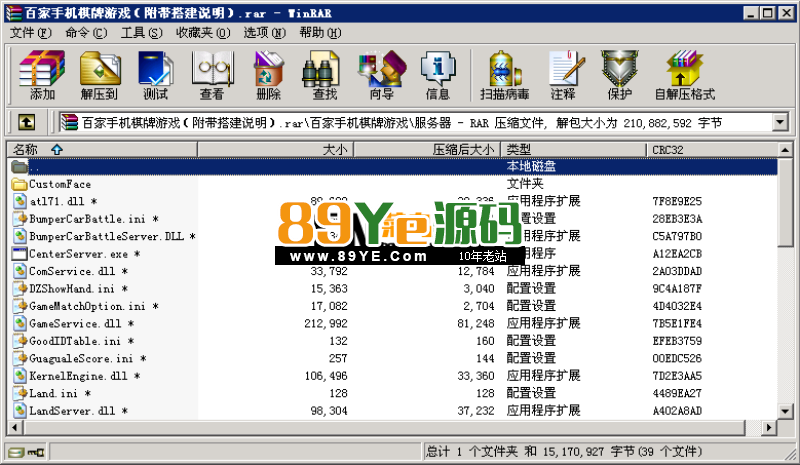Screen dimensions: 800x465
Task: Open the Tools (工具) menu
Action: [x=141, y=33]
